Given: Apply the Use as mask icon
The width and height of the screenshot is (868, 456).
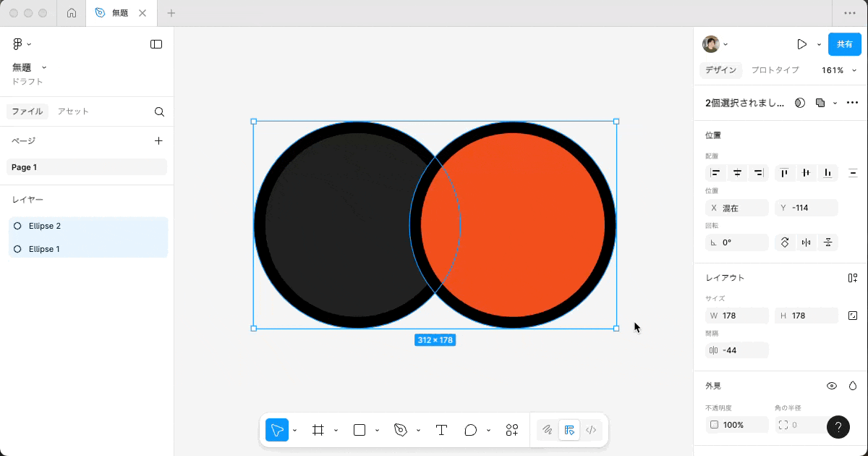Looking at the screenshot, I should coord(799,102).
